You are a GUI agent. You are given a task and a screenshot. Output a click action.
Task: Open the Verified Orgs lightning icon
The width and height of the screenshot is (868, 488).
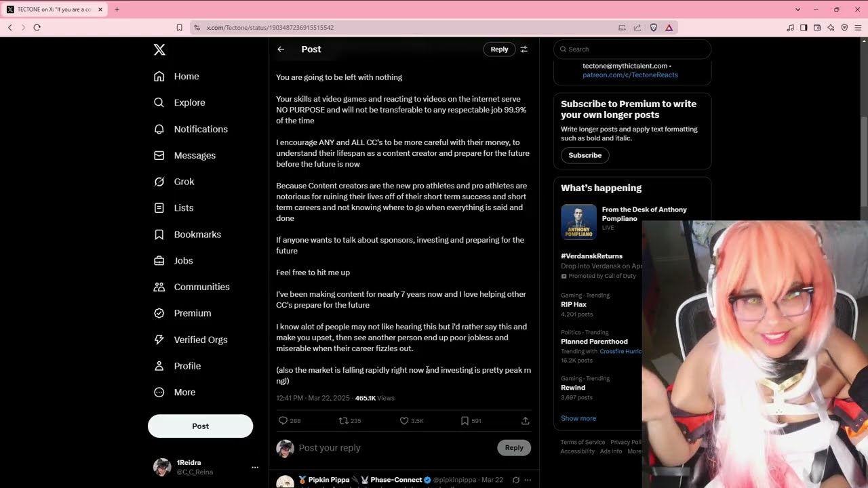[x=159, y=340]
